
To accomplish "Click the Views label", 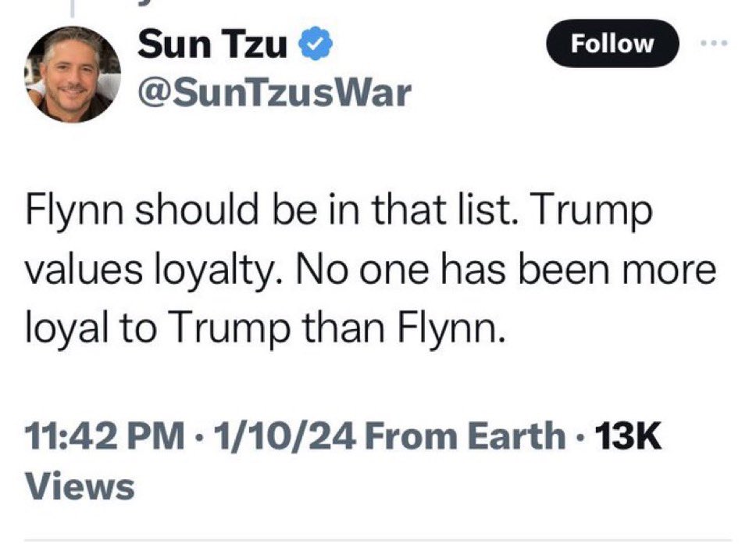I will coord(80,488).
